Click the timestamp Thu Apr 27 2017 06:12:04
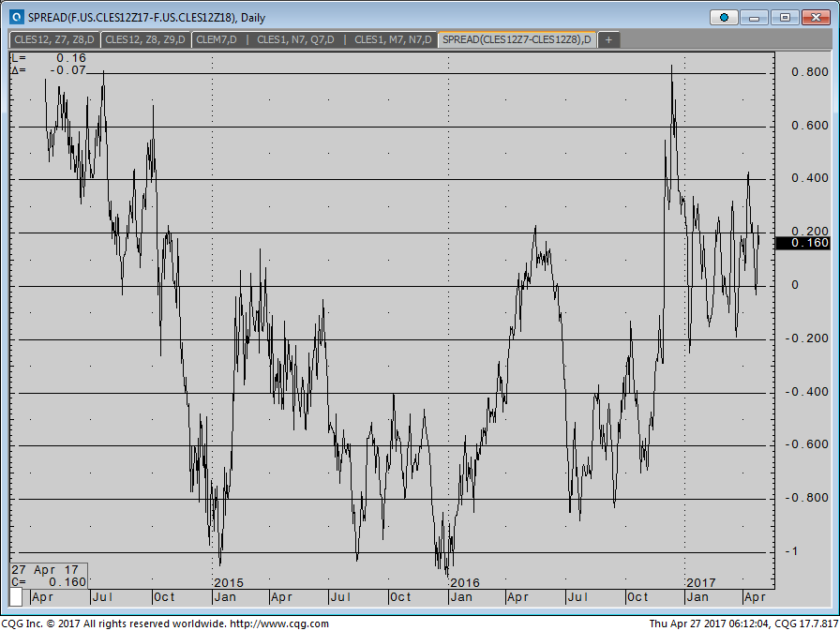840x631 pixels. pyautogui.click(x=710, y=624)
